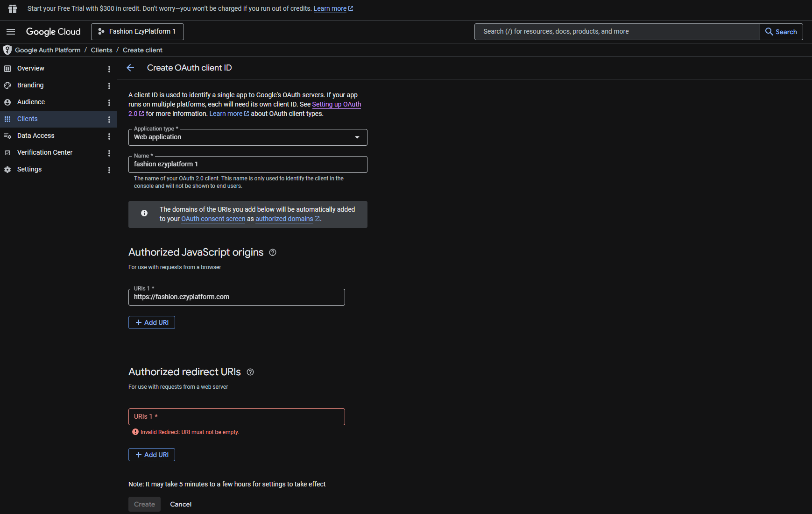Click the Google Auth Platform shield icon
This screenshot has width=812, height=514.
(x=7, y=50)
